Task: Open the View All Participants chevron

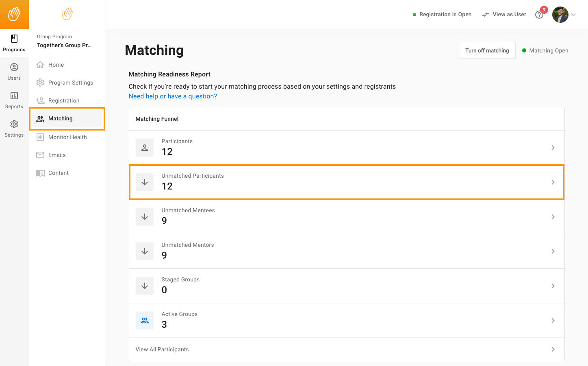Action: click(x=553, y=349)
